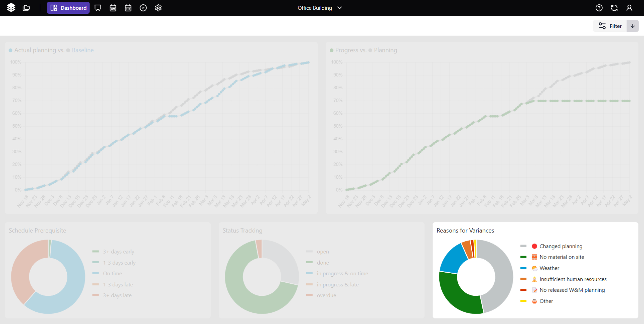
Task: Click the Filter button
Action: point(610,26)
